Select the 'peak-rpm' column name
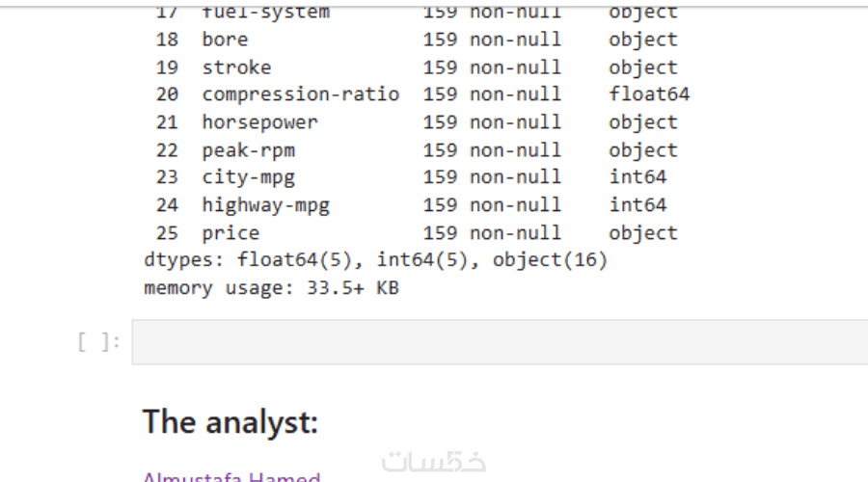Screen dimensions: 868x482 [248, 150]
